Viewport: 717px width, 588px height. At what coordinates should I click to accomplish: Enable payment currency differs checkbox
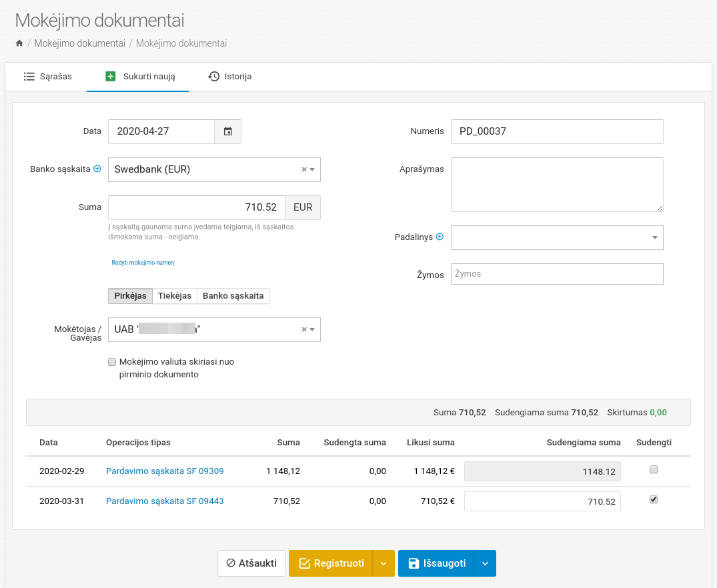click(x=112, y=362)
